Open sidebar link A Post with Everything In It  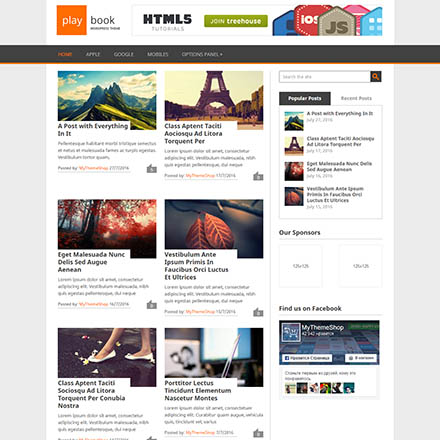coord(340,114)
